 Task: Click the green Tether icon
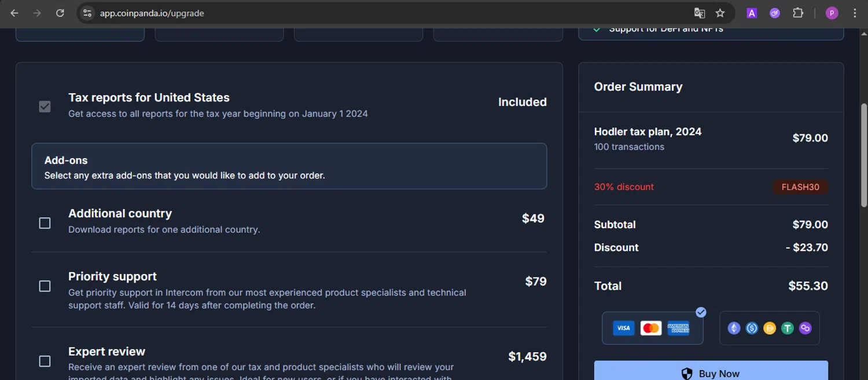click(x=787, y=328)
